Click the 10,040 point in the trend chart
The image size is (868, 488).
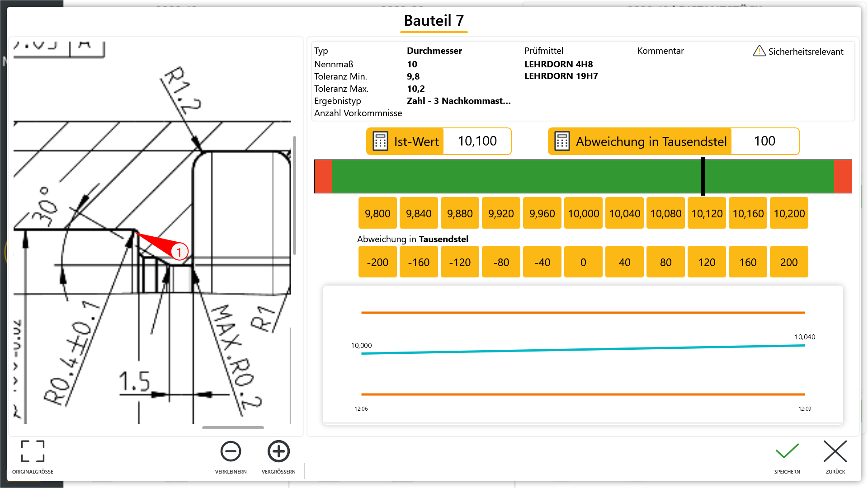[804, 345]
